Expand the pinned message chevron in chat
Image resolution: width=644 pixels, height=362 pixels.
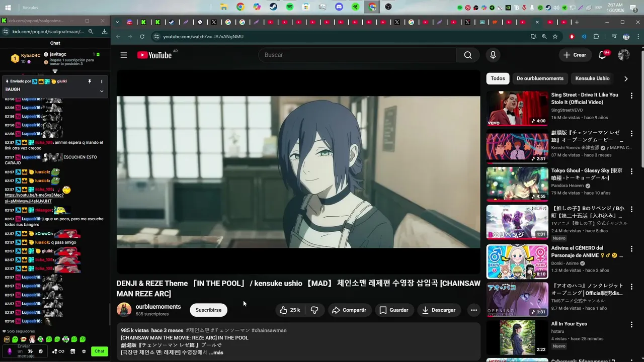102,91
